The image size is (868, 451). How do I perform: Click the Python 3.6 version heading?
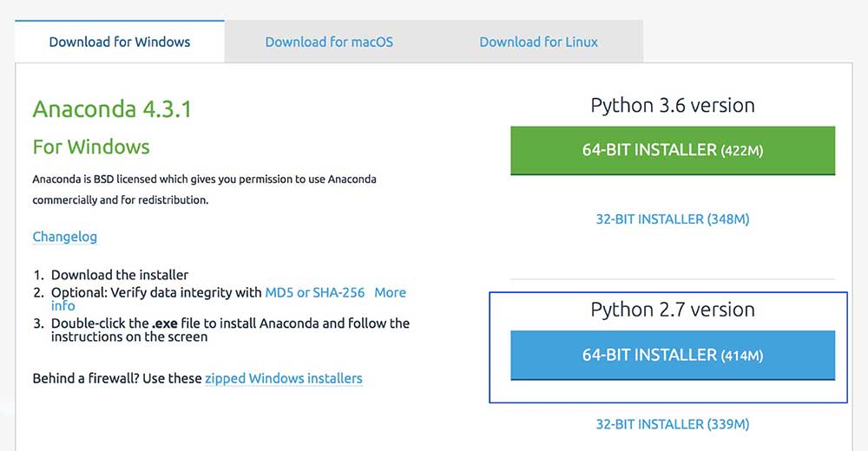673,105
